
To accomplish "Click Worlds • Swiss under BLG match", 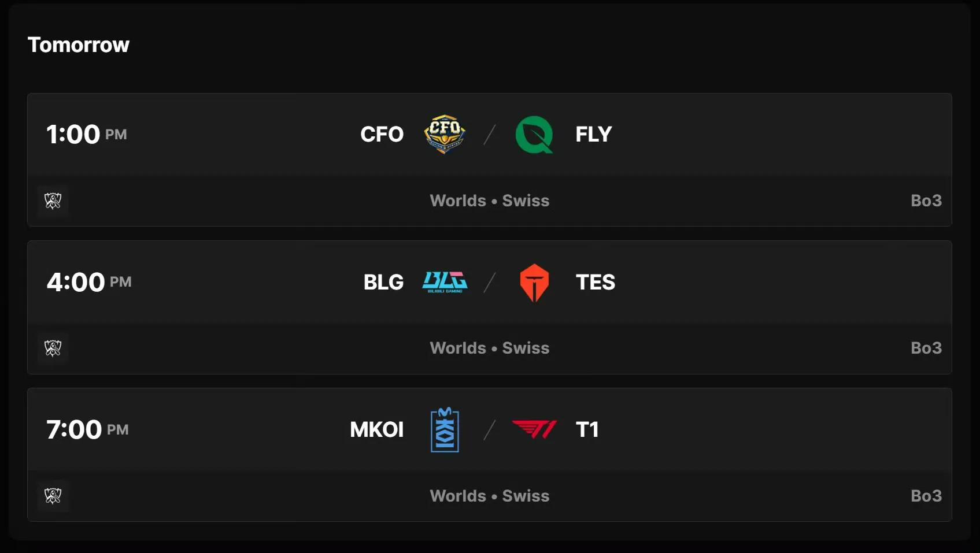I will coord(489,348).
